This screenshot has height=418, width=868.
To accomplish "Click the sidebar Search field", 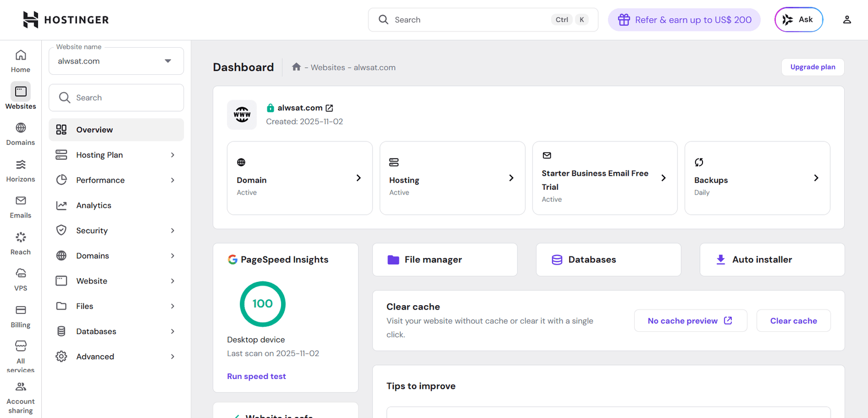I will pyautogui.click(x=116, y=98).
